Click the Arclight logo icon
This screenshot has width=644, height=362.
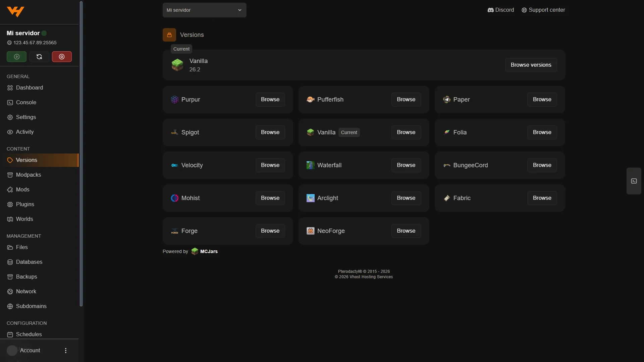tap(311, 198)
